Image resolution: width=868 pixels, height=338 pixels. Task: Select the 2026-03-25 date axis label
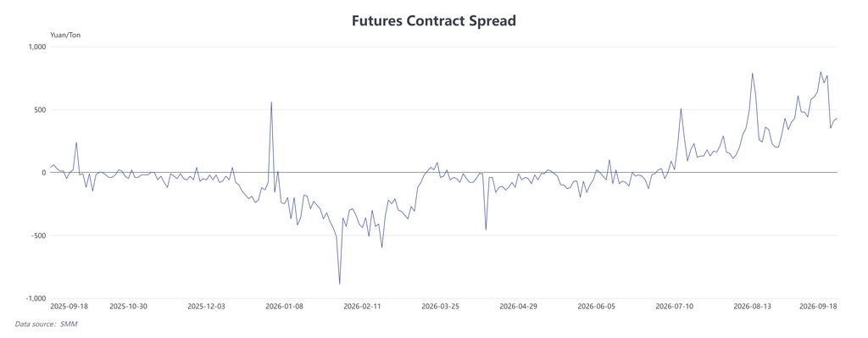click(441, 306)
